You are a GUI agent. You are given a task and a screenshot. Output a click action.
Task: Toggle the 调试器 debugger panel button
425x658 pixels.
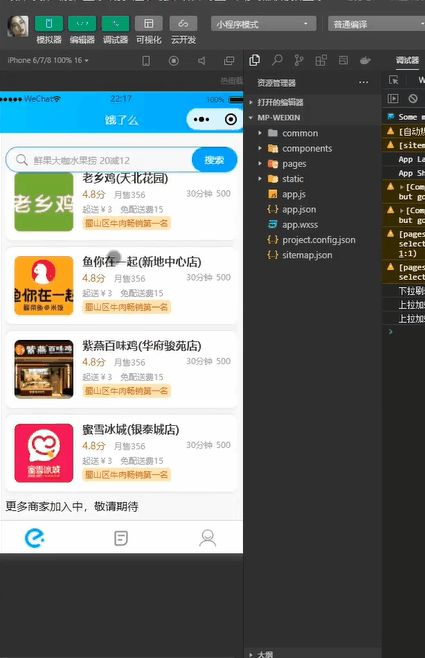(115, 24)
